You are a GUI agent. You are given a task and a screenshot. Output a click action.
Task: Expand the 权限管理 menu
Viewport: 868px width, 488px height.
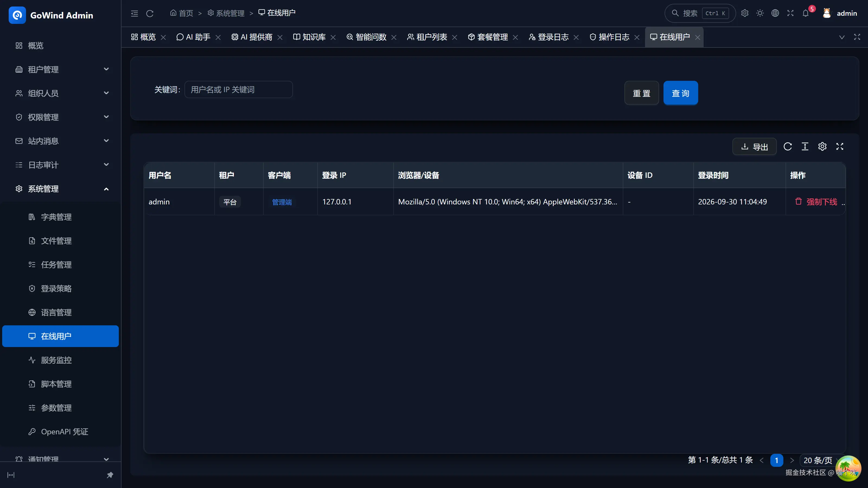point(61,117)
